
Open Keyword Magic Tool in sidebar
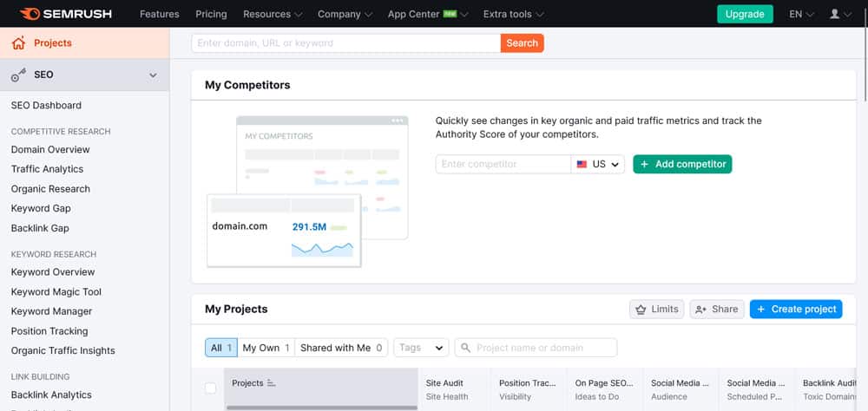point(56,291)
